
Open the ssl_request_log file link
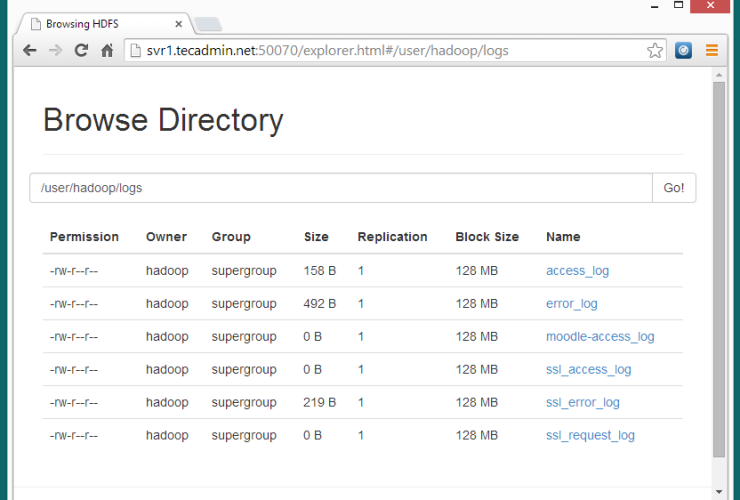tap(590, 436)
